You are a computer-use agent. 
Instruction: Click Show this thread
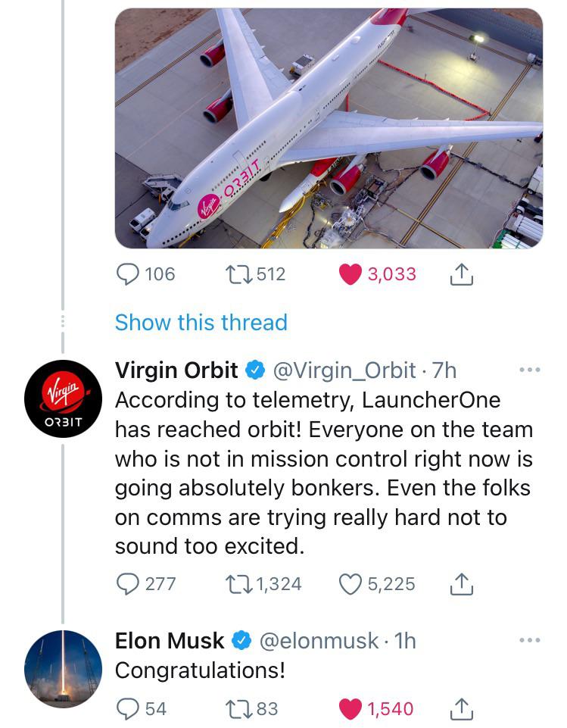(200, 322)
